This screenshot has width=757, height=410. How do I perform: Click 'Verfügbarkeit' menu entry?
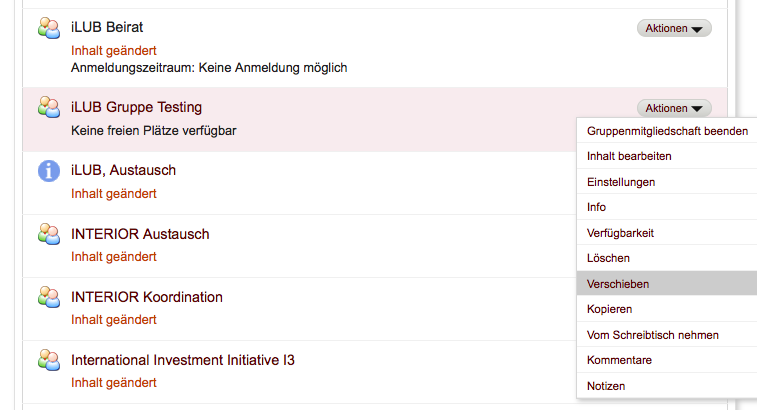coord(618,233)
